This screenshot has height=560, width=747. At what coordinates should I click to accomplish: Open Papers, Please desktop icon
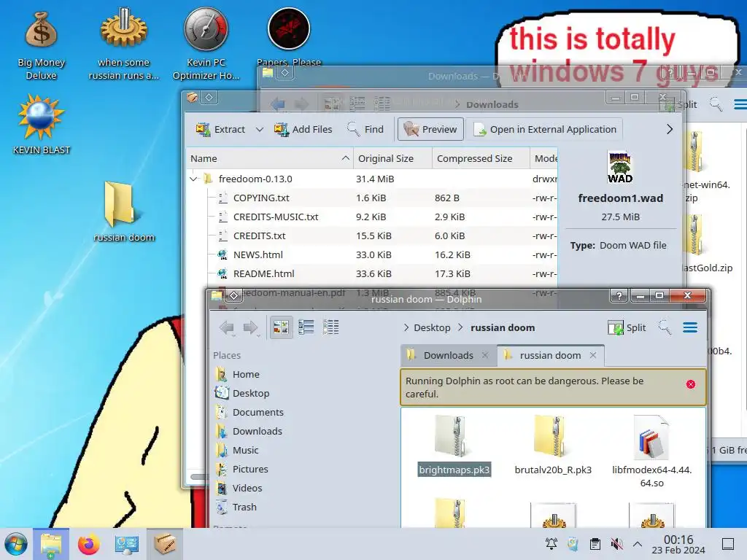click(289, 36)
